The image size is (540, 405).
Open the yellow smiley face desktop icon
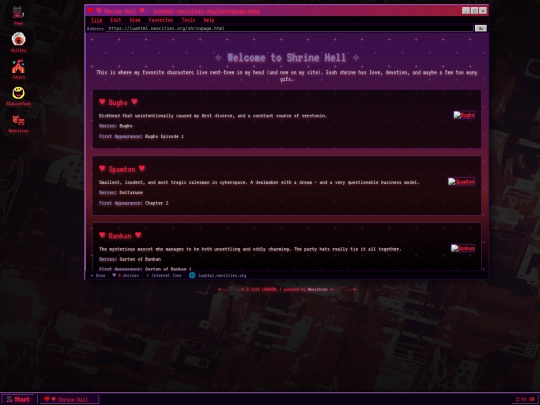pyautogui.click(x=18, y=96)
